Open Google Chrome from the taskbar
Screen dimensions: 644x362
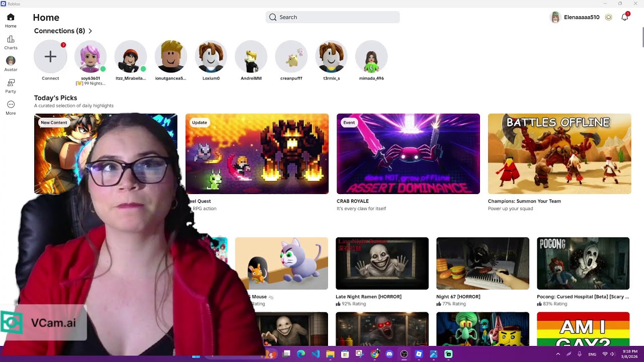click(x=374, y=354)
